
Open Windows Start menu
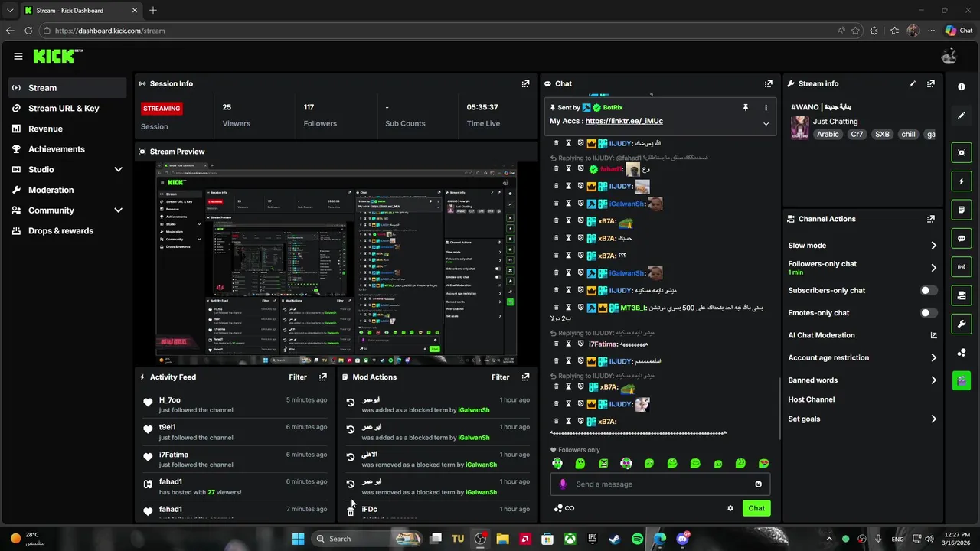298,539
